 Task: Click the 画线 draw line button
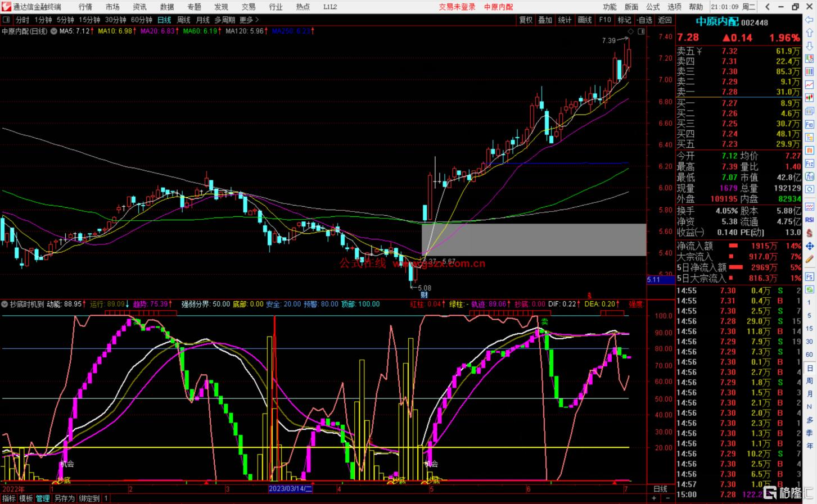coord(585,20)
